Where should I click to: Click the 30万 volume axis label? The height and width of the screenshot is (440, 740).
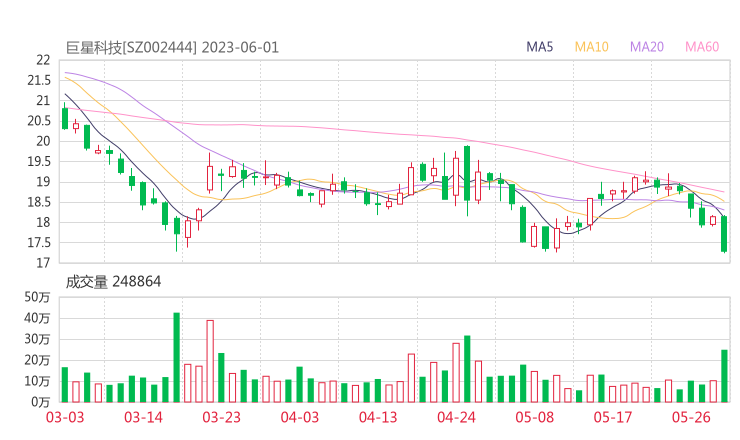tap(37, 339)
